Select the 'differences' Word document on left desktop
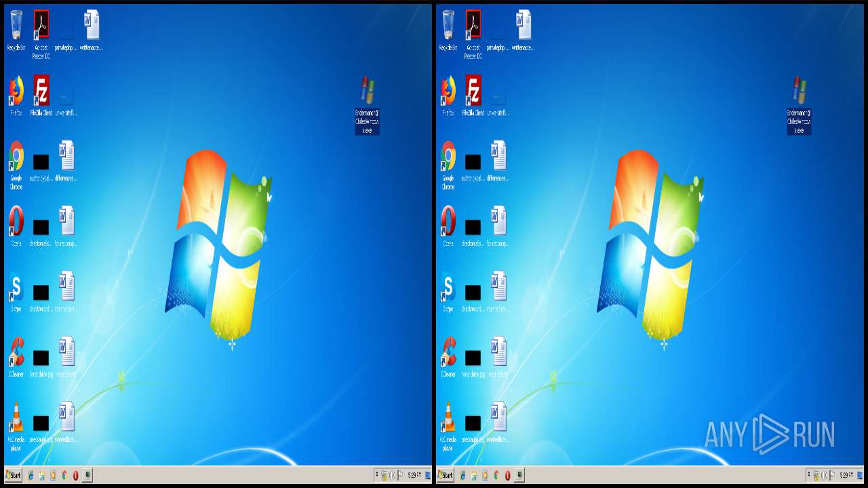The image size is (868, 488). pyautogui.click(x=66, y=161)
